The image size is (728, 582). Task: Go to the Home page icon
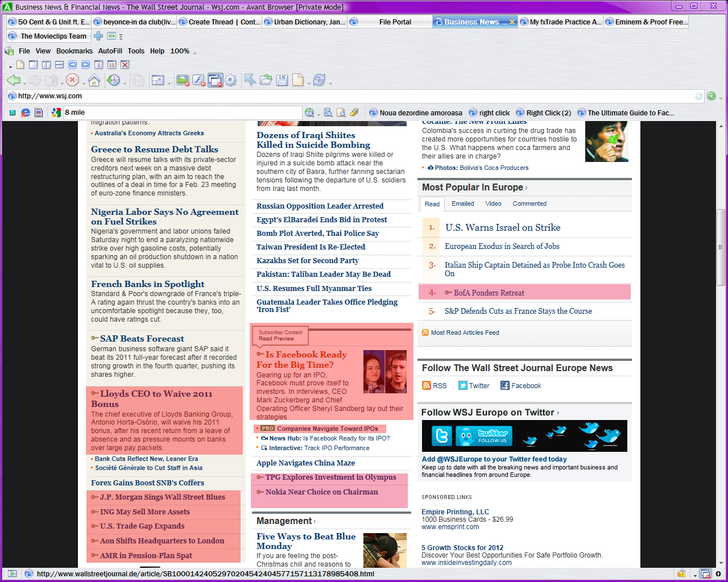(94, 80)
